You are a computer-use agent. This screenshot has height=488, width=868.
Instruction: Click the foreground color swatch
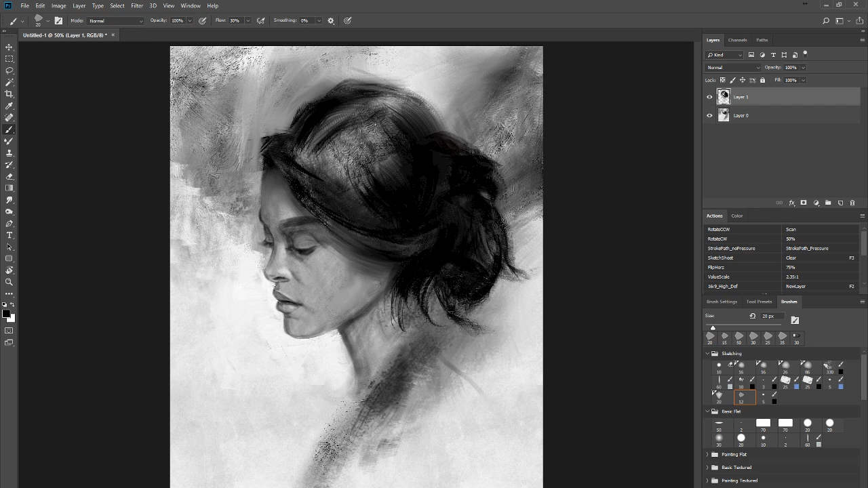(x=6, y=314)
